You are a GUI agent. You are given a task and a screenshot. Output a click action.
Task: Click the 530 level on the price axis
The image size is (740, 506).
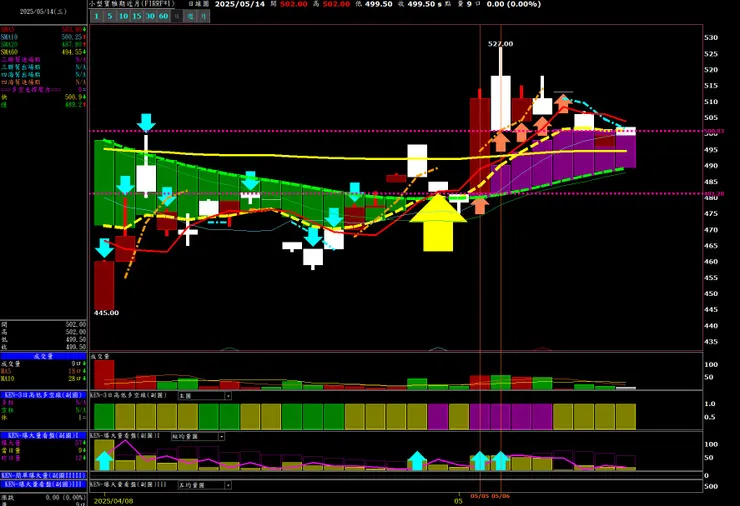click(711, 38)
